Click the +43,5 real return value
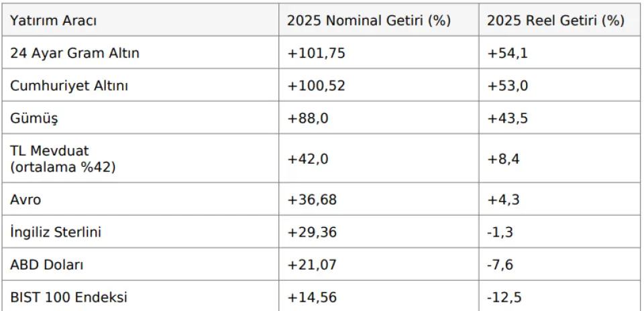The width and height of the screenshot is (644, 311). 508,119
